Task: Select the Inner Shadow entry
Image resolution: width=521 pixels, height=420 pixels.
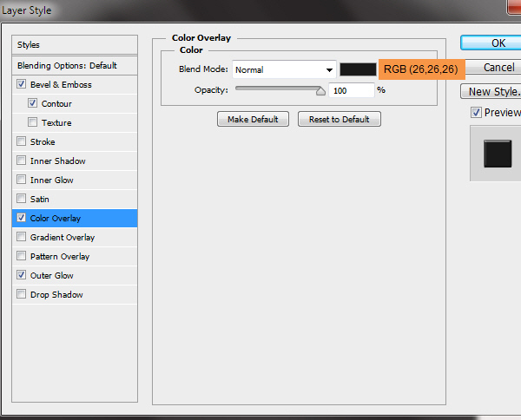Action: coord(57,161)
